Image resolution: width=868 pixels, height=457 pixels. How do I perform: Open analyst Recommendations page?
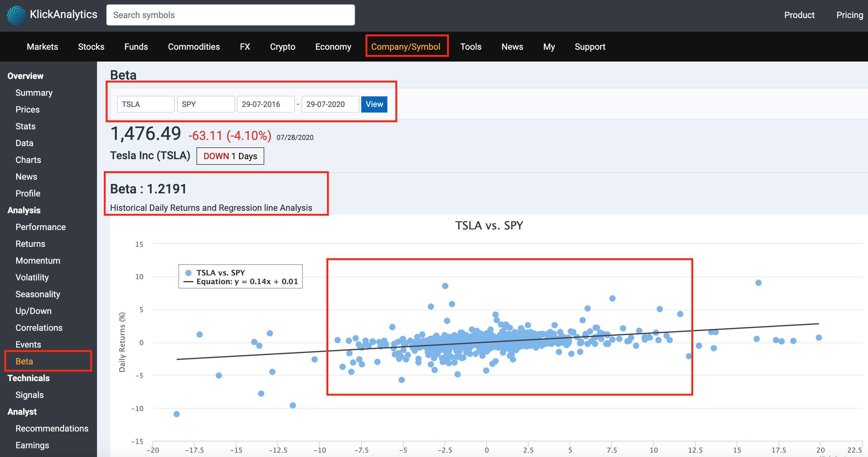(x=52, y=428)
